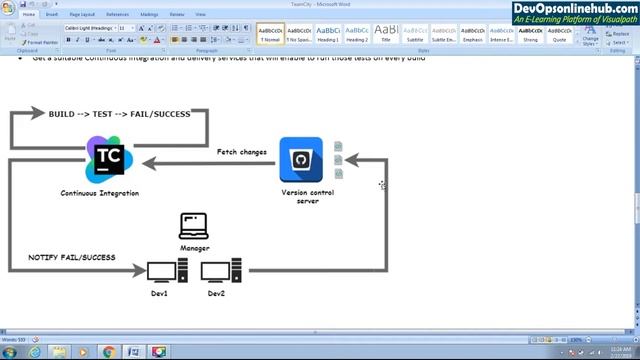Toggle underline formatting
640x360 pixels.
[x=87, y=40]
